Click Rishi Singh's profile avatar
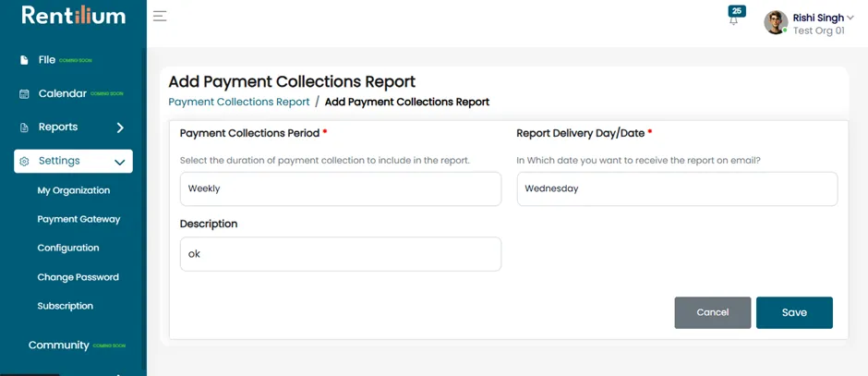 776,23
